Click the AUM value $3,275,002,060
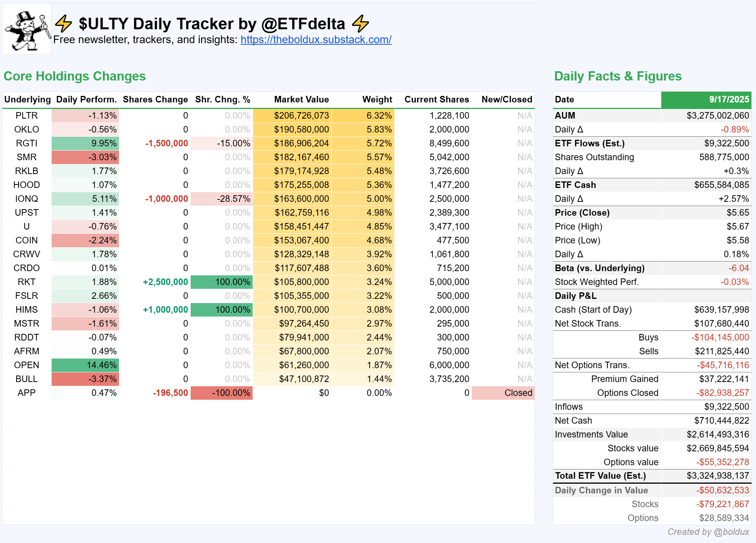This screenshot has width=756, height=543. click(717, 116)
